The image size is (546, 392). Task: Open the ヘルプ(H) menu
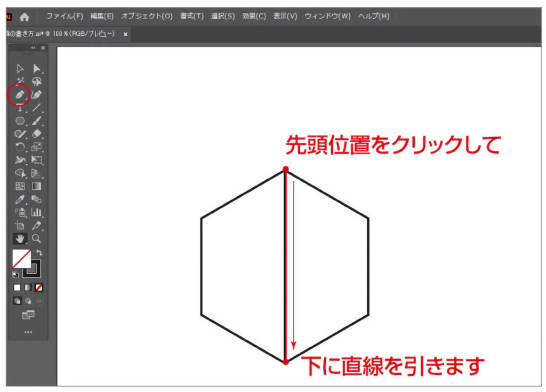click(374, 16)
